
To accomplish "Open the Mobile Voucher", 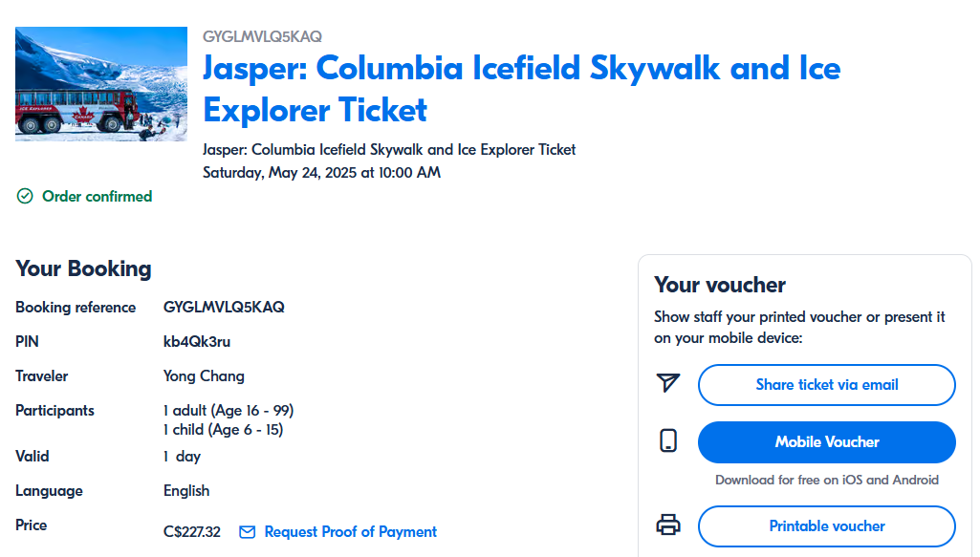I will (827, 442).
